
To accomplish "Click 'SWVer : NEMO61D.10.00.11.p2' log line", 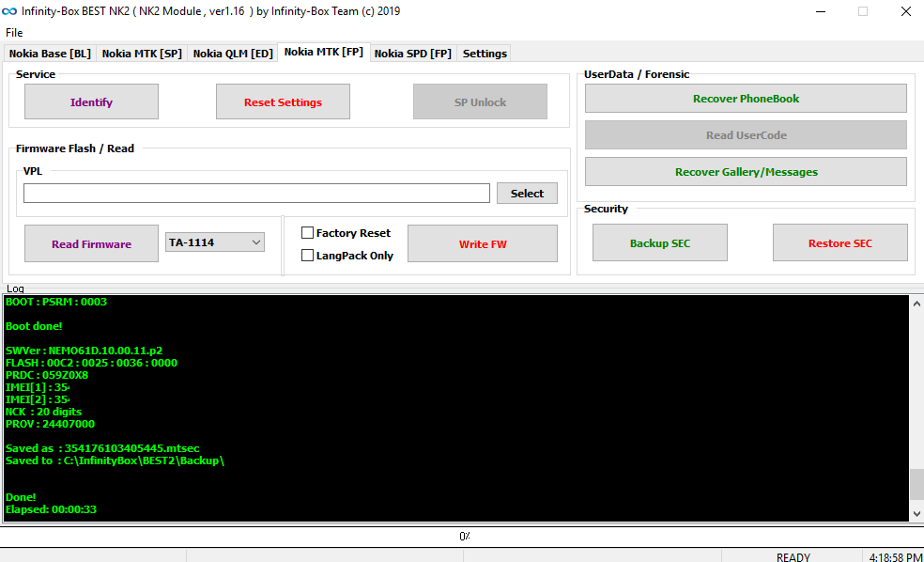I will coord(84,351).
